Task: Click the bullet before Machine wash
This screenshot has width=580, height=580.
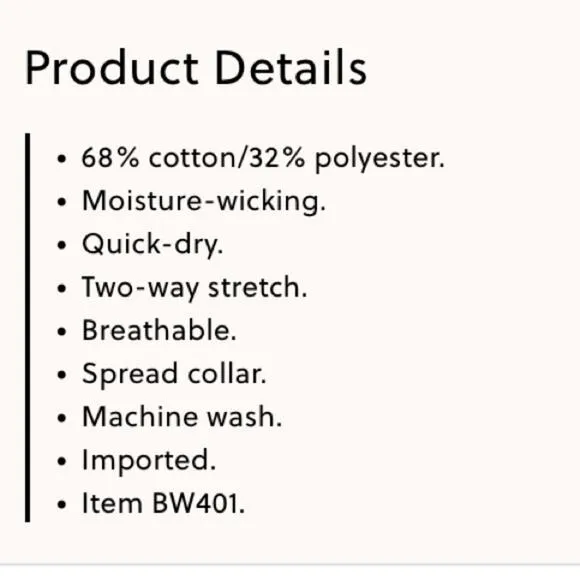Action: click(x=62, y=418)
